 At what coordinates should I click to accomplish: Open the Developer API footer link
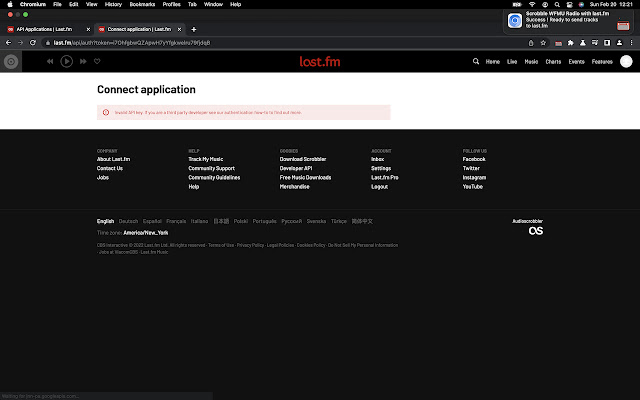pyautogui.click(x=296, y=168)
